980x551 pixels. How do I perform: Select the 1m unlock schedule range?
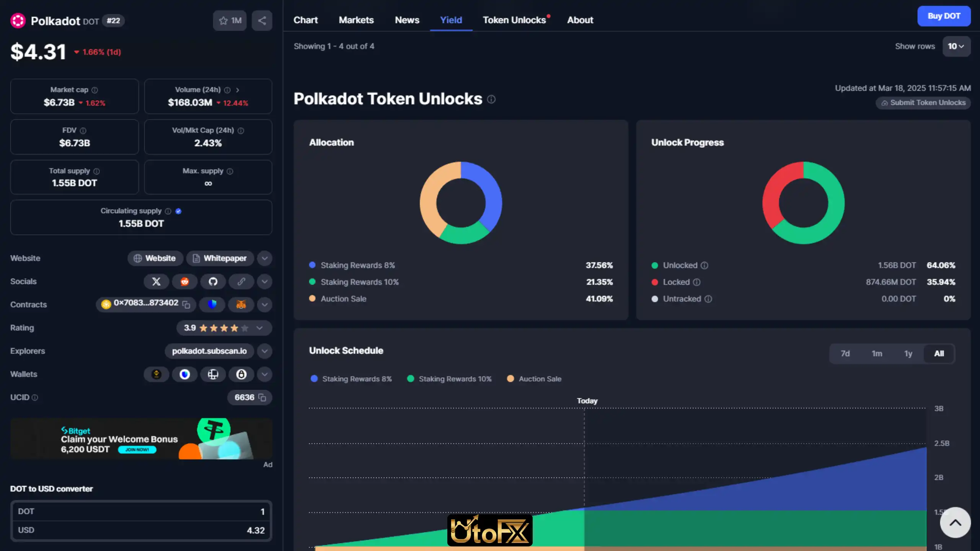pyautogui.click(x=877, y=354)
